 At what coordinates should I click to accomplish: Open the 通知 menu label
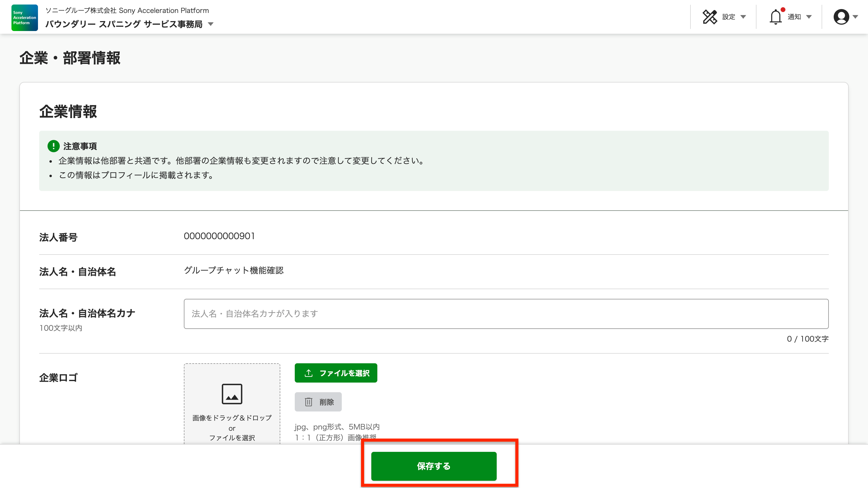click(x=794, y=17)
